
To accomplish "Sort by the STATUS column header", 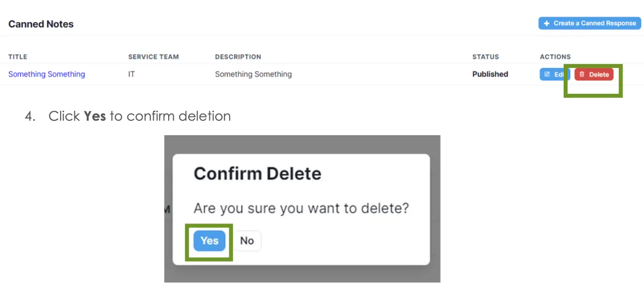I will [x=486, y=57].
